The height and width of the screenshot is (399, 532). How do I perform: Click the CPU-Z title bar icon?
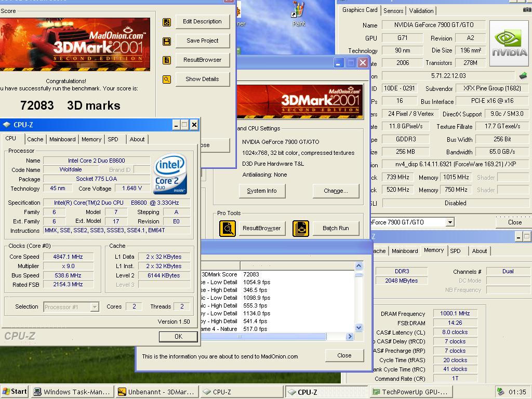click(7, 125)
